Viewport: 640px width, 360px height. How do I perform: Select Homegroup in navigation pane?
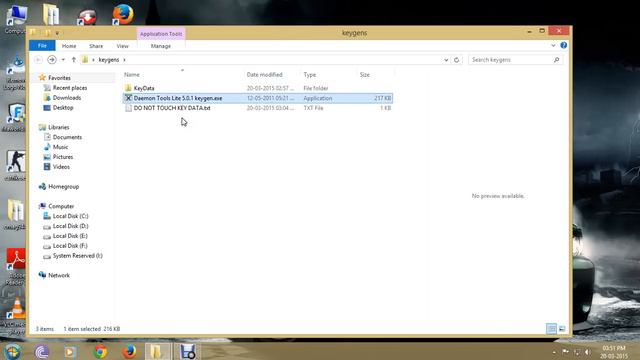63,187
